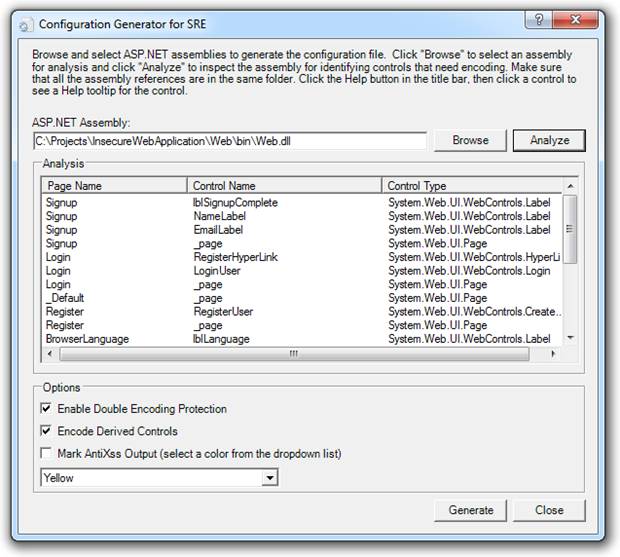Click the horizontal scrollbar thumb
Viewport: 620px width, 557px height.
pos(294,354)
